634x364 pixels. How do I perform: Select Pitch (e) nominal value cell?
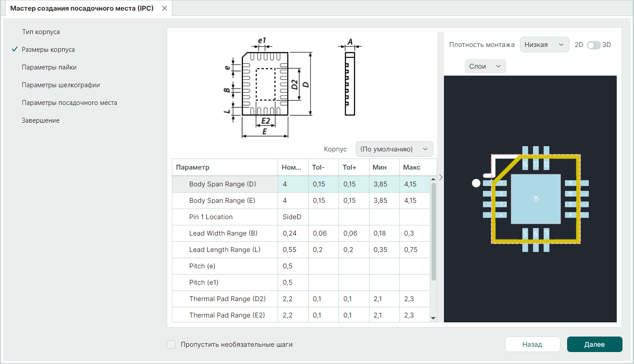[x=293, y=266]
